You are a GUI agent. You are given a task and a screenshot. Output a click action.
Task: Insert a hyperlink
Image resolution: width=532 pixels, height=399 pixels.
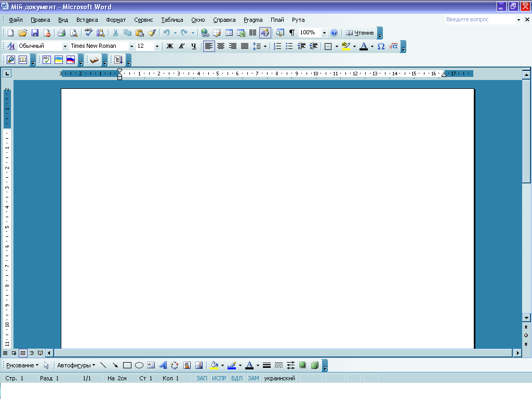tap(205, 33)
